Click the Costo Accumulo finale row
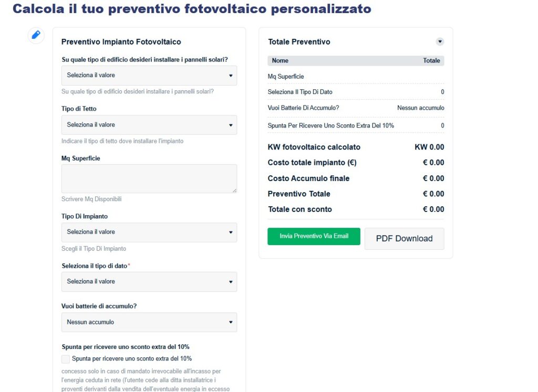 tap(356, 178)
